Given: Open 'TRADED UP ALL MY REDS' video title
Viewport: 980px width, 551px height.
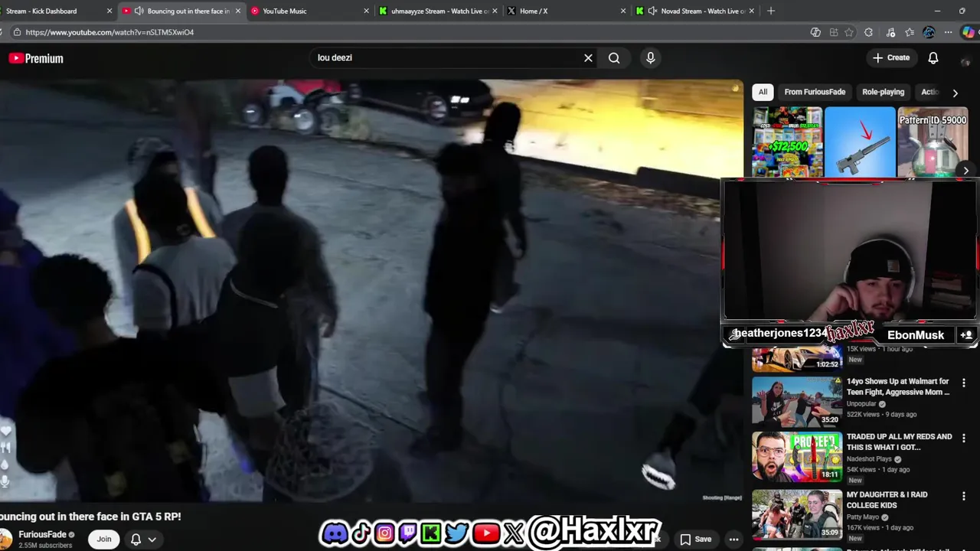Looking at the screenshot, I should coord(899,442).
